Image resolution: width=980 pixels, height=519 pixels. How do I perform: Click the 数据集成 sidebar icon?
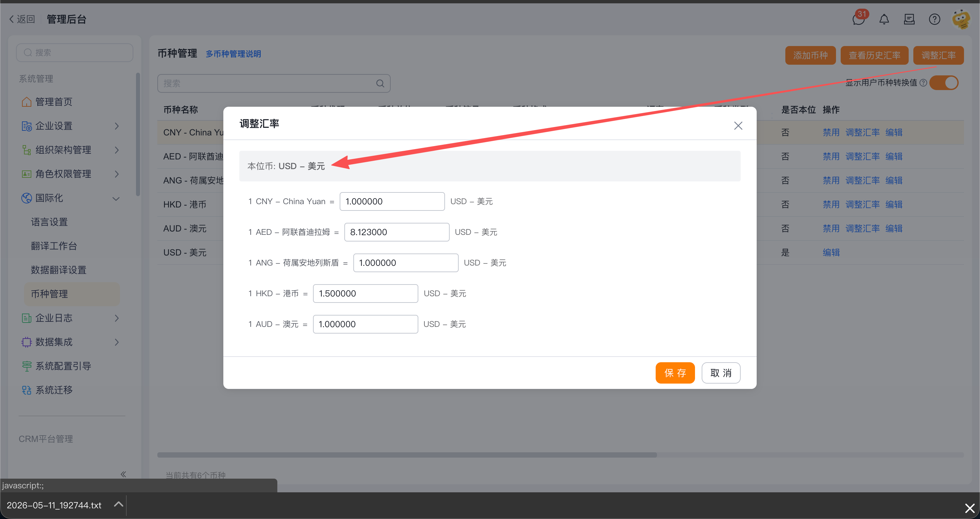26,342
